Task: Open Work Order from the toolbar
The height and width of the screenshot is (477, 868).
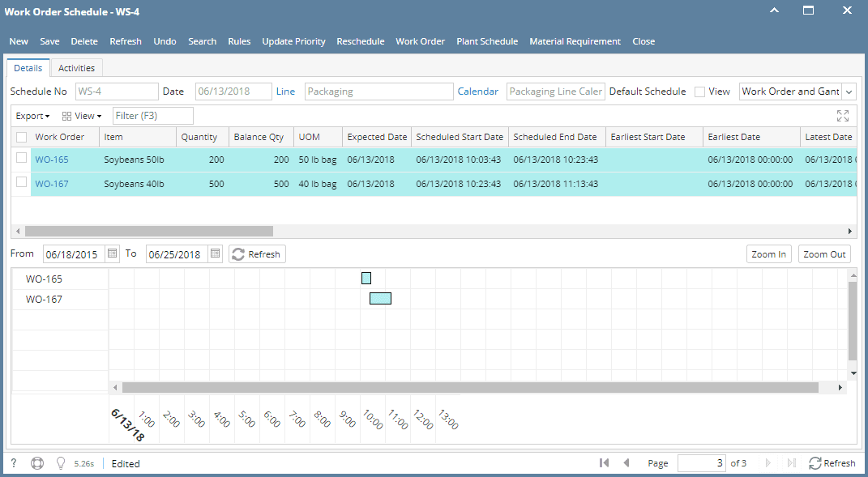Action: pyautogui.click(x=420, y=41)
